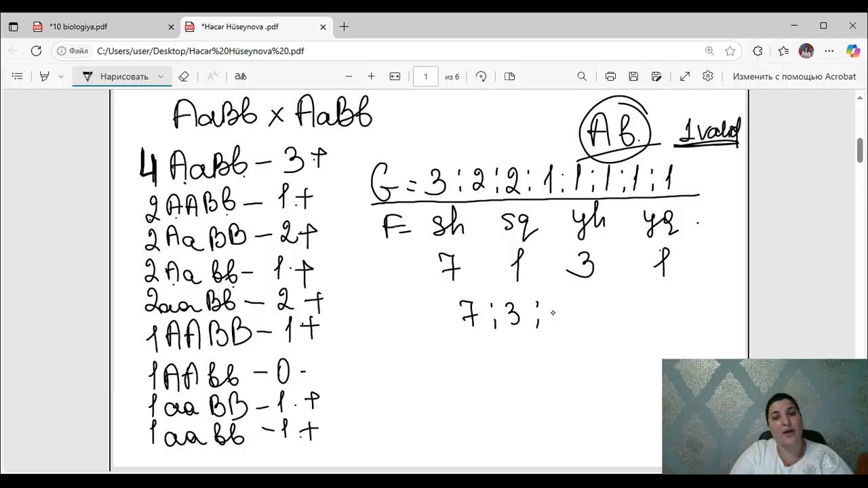Zoom out with the minus button

pyautogui.click(x=349, y=77)
